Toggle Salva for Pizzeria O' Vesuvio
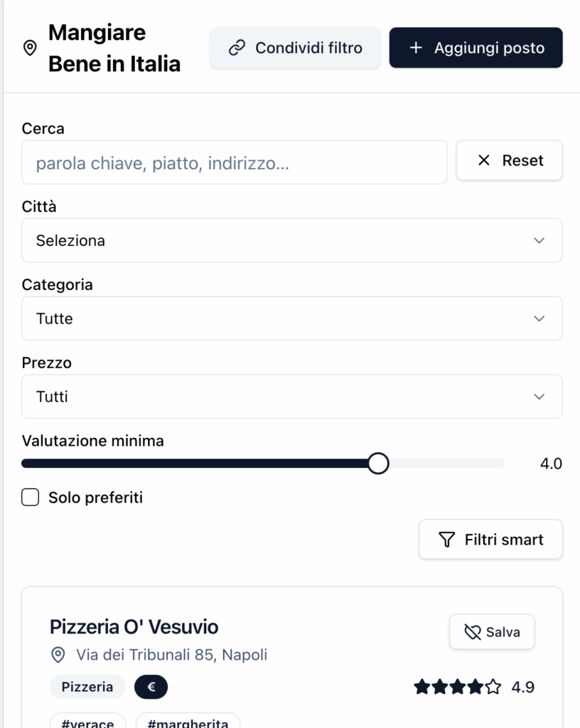Viewport: 580px width, 728px height. (492, 632)
